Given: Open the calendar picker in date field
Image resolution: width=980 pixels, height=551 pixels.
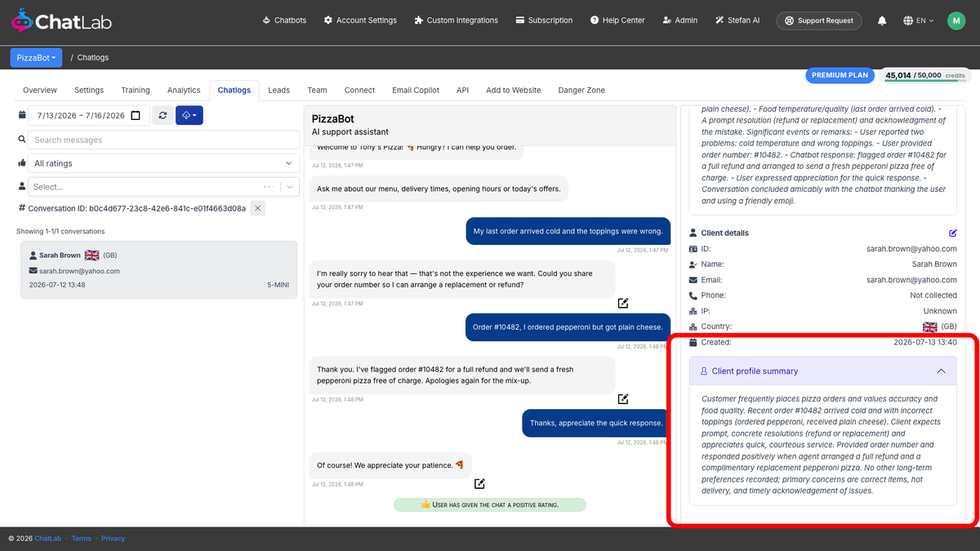Looking at the screenshot, I should [136, 116].
